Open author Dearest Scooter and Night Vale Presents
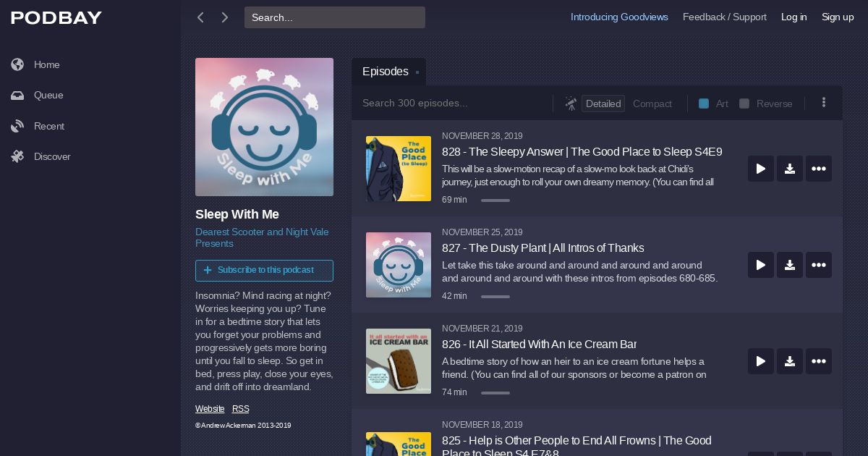 point(262,237)
